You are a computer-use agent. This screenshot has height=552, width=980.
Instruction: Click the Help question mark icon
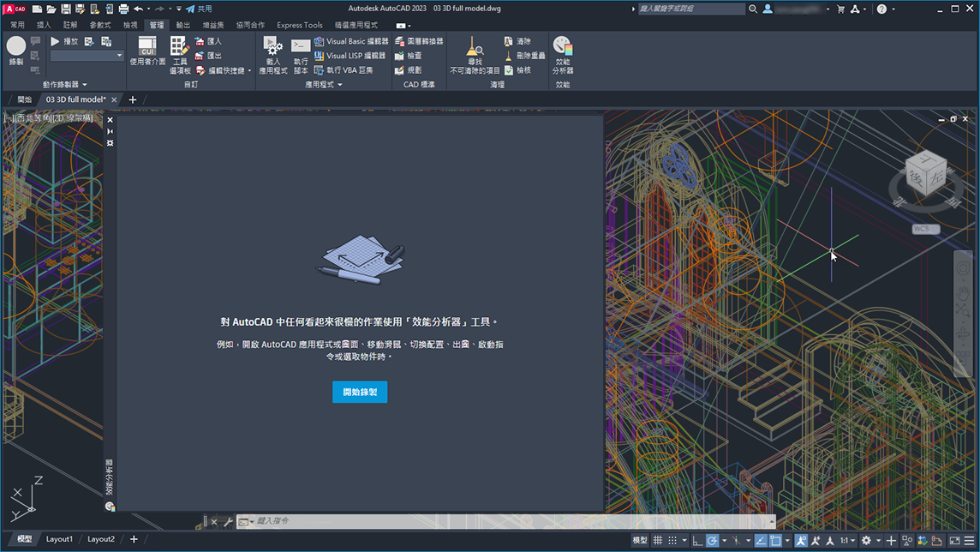coord(881,9)
